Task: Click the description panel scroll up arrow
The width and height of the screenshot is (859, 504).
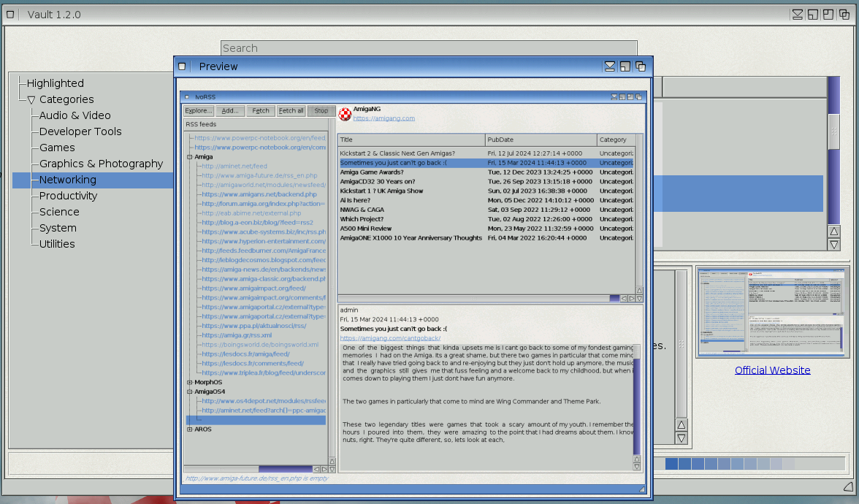Action: tap(682, 424)
